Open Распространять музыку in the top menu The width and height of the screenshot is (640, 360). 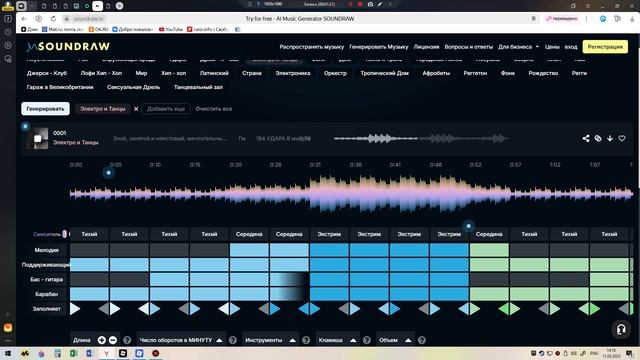point(312,47)
